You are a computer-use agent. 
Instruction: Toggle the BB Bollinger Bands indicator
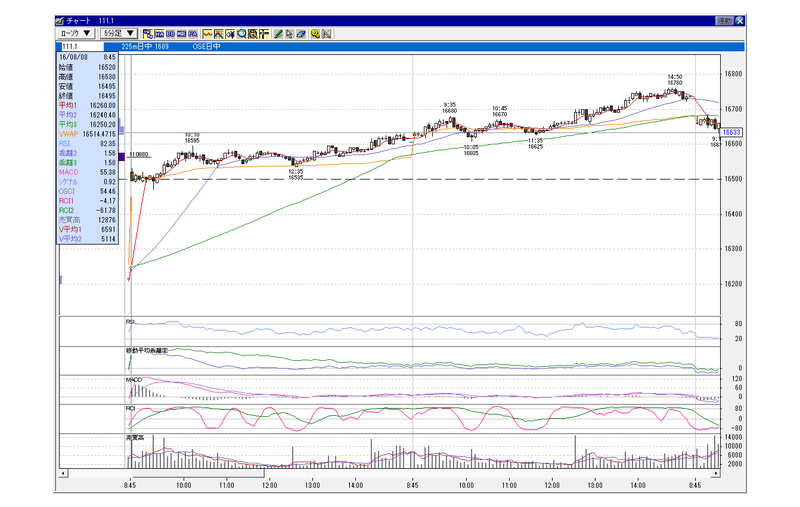click(x=170, y=34)
